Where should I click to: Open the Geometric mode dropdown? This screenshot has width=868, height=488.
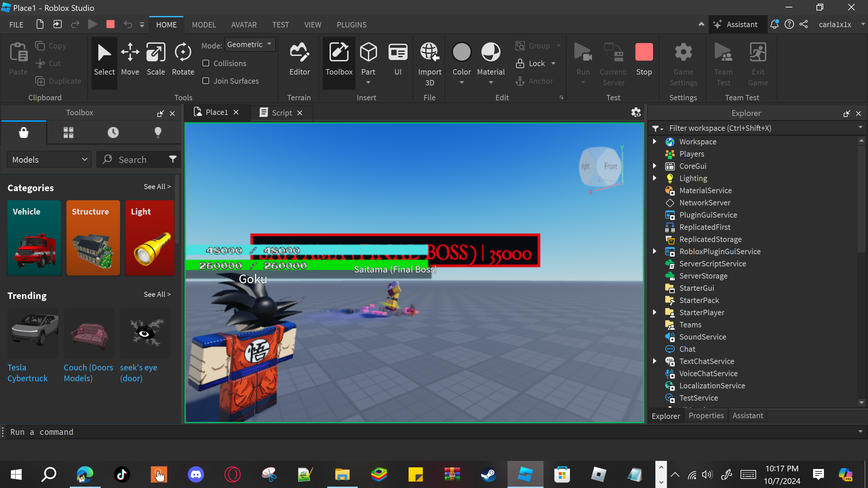[250, 45]
